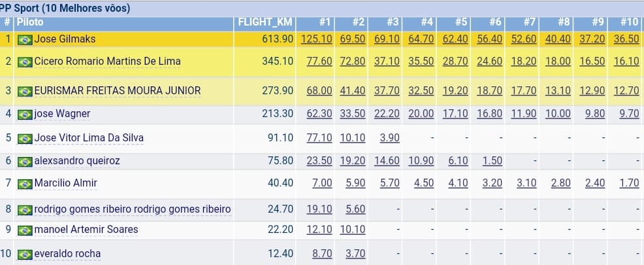644x265 pixels.
Task: Click the flag icon next to Cicero Romario
Action: point(25,62)
